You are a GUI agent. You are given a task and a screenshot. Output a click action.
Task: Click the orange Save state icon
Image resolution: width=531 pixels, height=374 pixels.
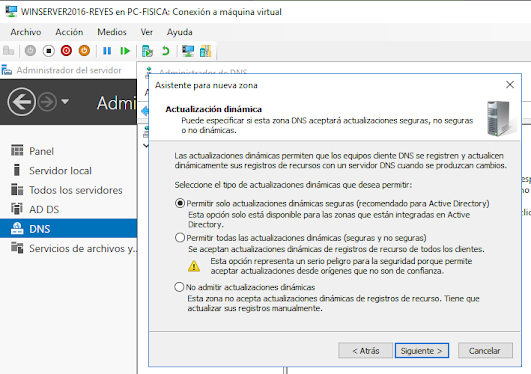coord(84,51)
